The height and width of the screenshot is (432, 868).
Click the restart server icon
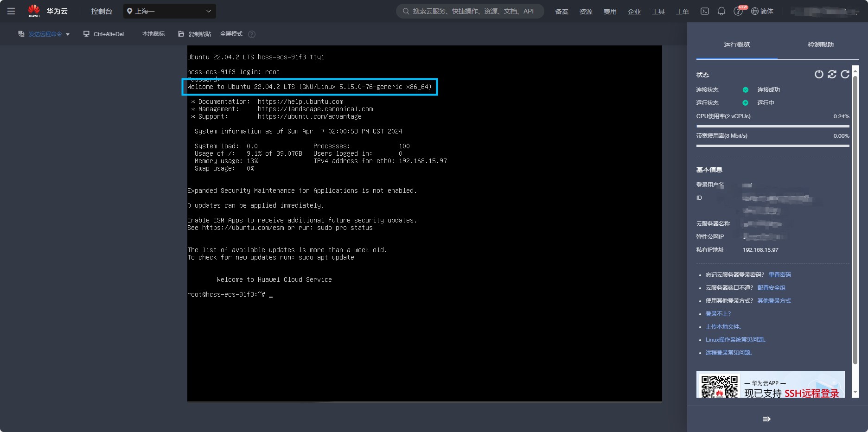[x=832, y=74]
